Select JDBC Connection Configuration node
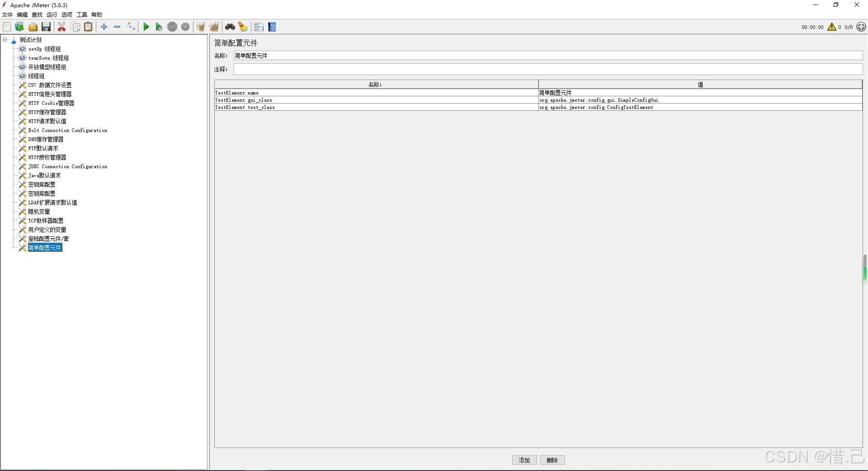Viewport: 868px width, 471px height. point(68,166)
